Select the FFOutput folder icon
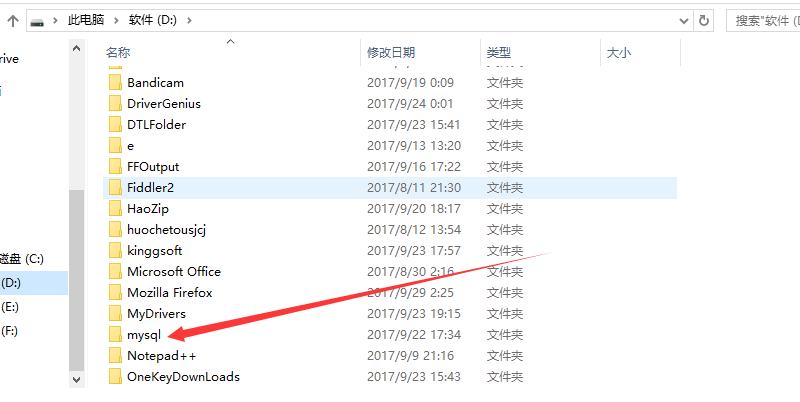This screenshot has height=402, width=800. click(115, 166)
